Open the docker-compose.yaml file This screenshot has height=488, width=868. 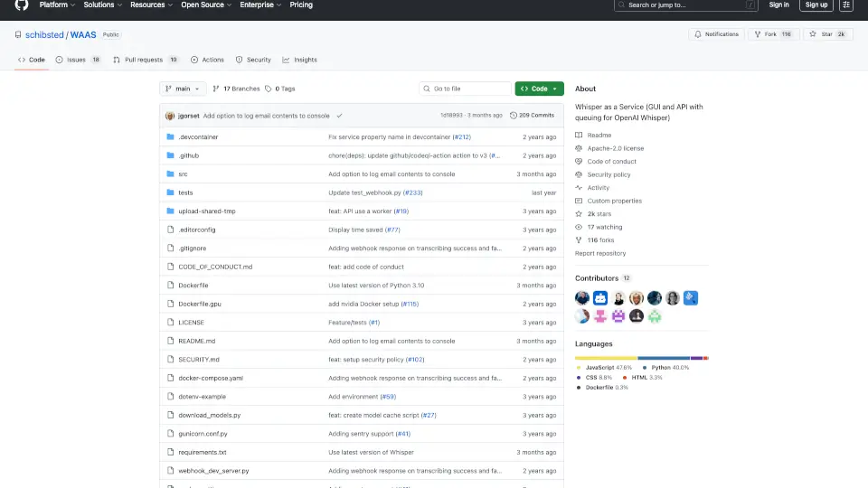point(211,378)
